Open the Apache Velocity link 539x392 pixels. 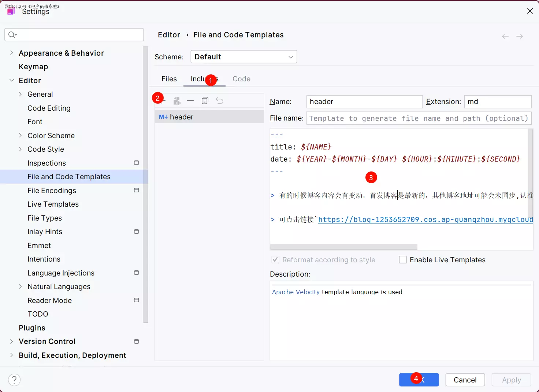295,292
